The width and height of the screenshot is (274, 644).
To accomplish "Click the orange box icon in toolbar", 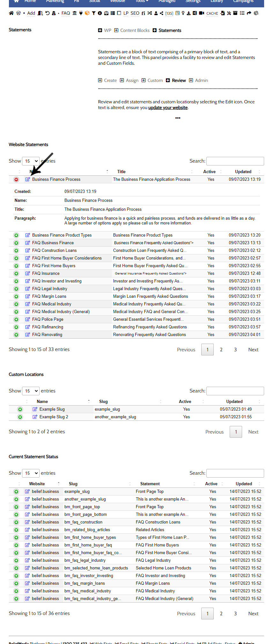I will 87,13.
